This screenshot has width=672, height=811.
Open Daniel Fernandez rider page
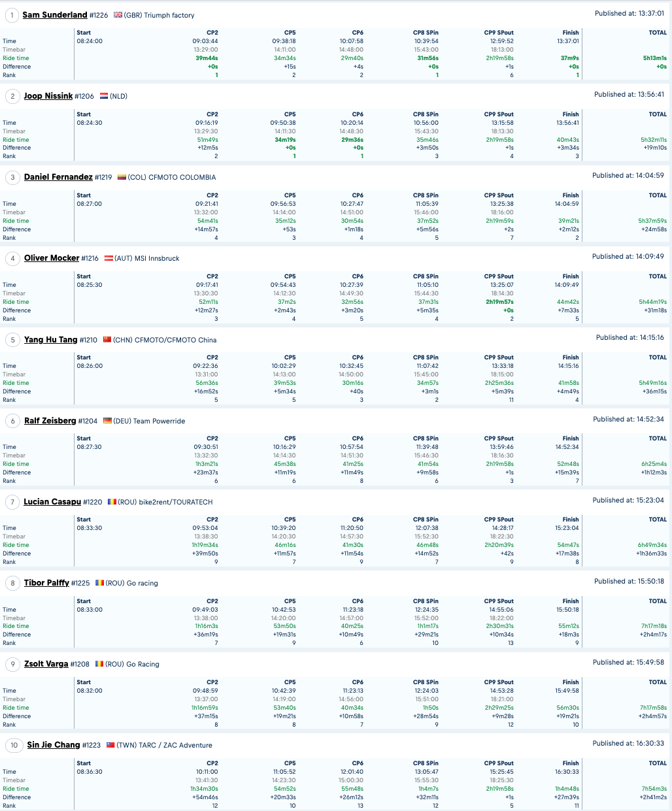click(x=58, y=177)
